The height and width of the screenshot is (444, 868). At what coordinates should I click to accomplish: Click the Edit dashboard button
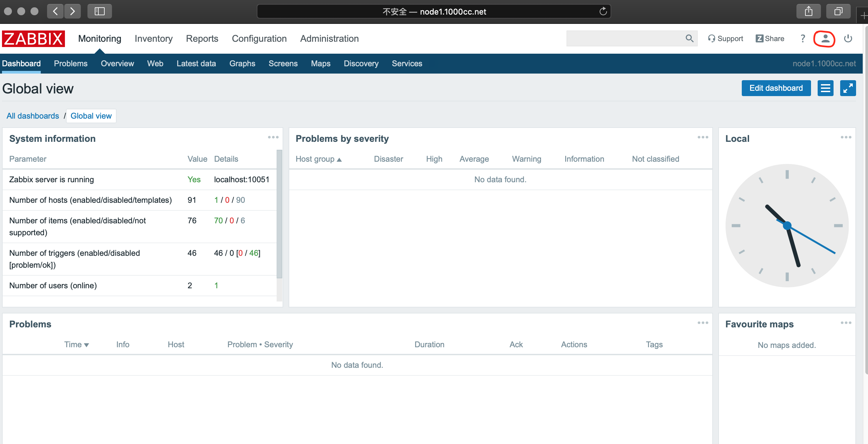[776, 88]
